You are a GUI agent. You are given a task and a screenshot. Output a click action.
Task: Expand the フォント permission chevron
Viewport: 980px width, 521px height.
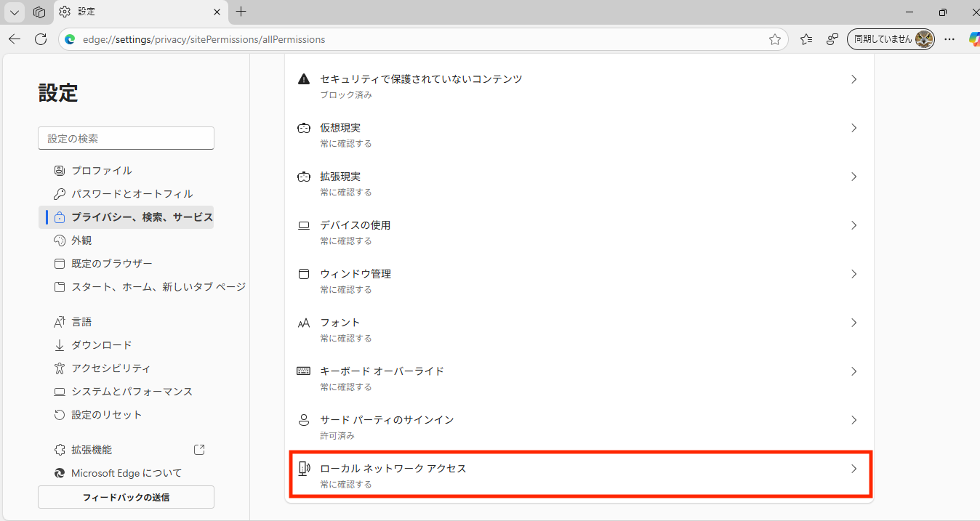854,323
